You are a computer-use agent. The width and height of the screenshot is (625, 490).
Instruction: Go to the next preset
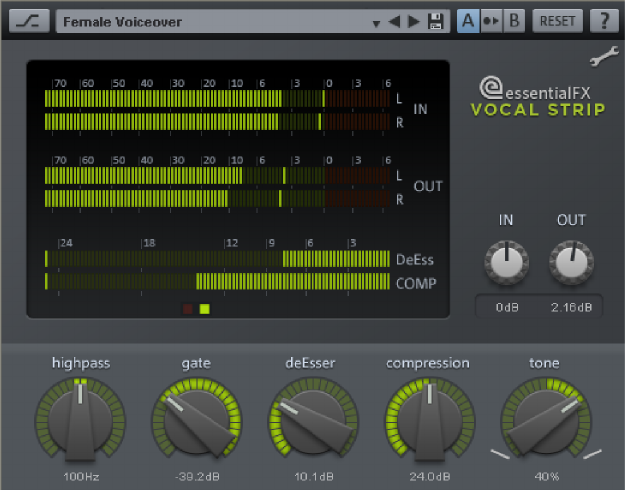point(414,21)
